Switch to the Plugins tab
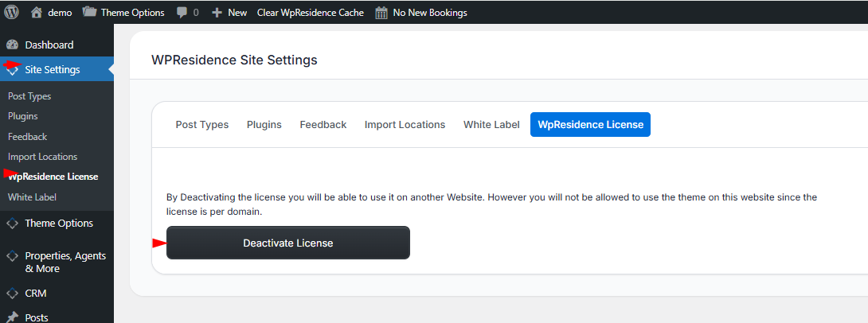 [x=264, y=125]
